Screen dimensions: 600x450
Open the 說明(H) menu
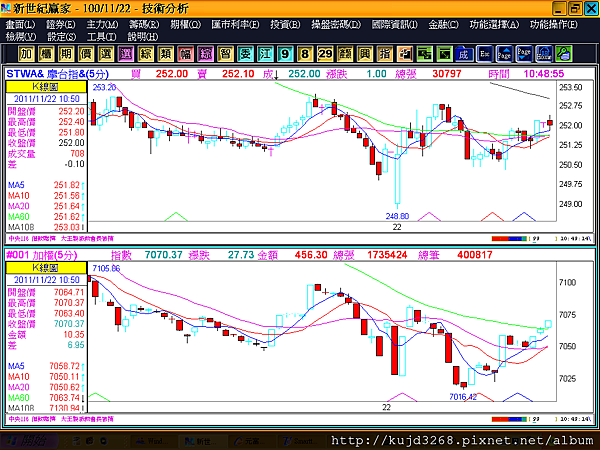coord(143,37)
